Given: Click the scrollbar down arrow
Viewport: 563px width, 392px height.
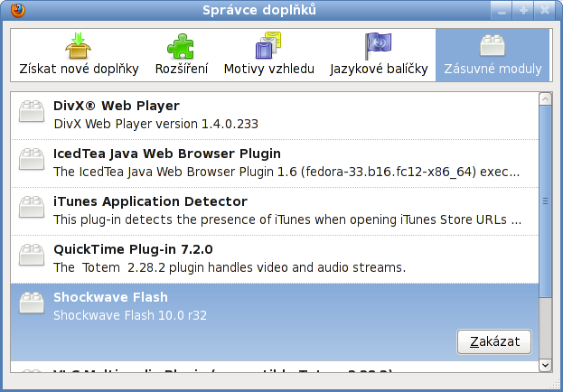Looking at the screenshot, I should coord(544,365).
